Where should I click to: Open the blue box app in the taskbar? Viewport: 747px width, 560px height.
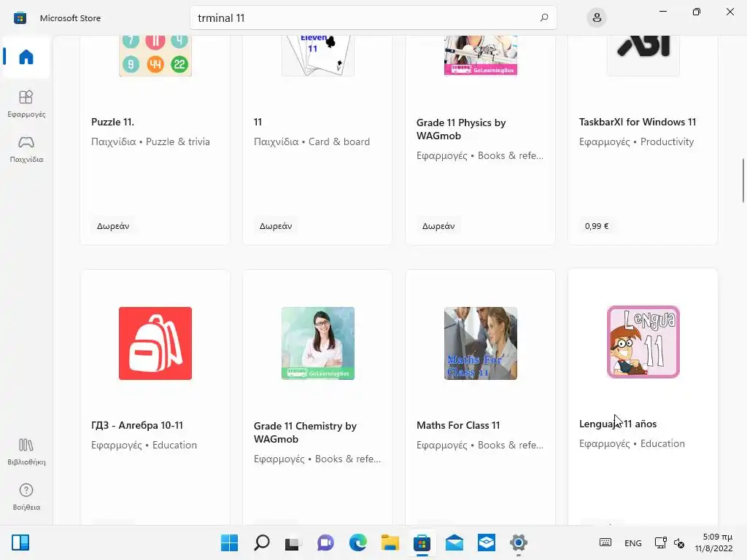(487, 542)
